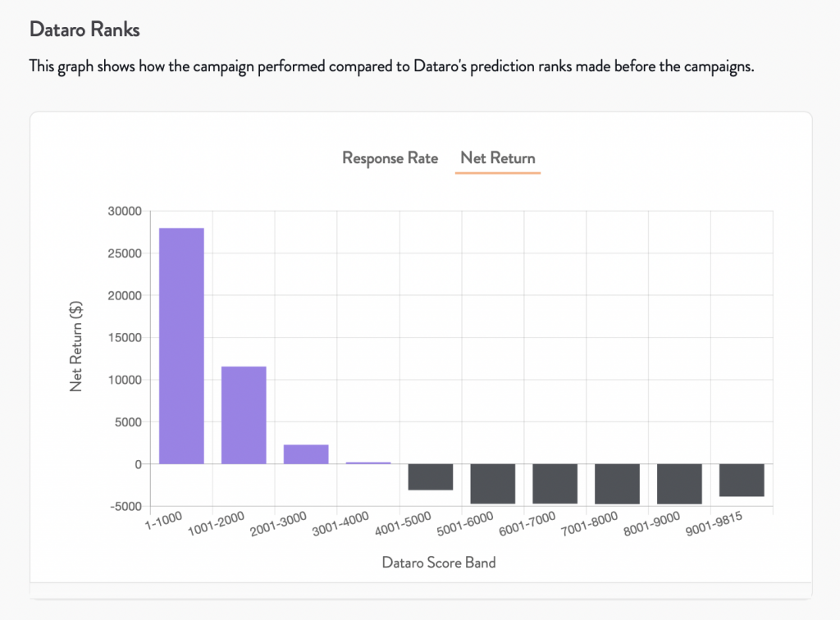The height and width of the screenshot is (620, 840).
Task: Click the dark bar for band 6001-7000
Action: point(555,483)
